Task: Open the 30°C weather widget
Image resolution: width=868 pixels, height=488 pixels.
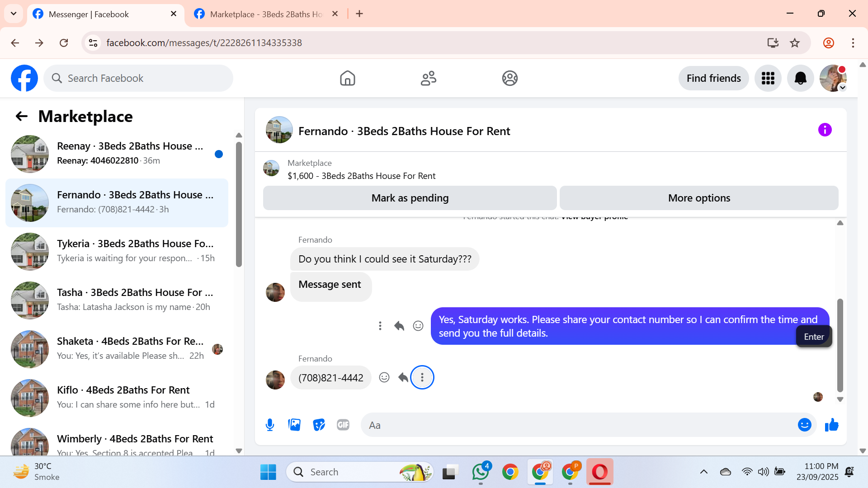Action: [x=36, y=472]
